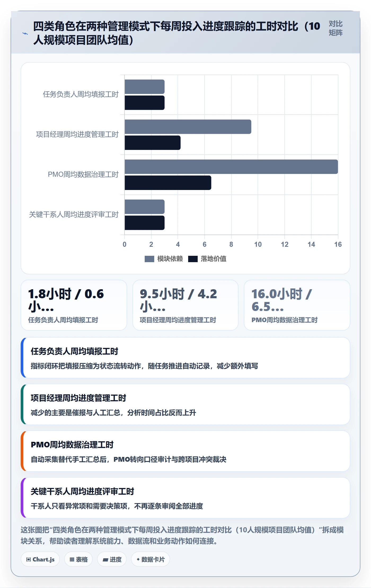The height and width of the screenshot is (588, 371).
Task: Open the 1.8小时 / 0.6小… stat card
Action: 74,305
